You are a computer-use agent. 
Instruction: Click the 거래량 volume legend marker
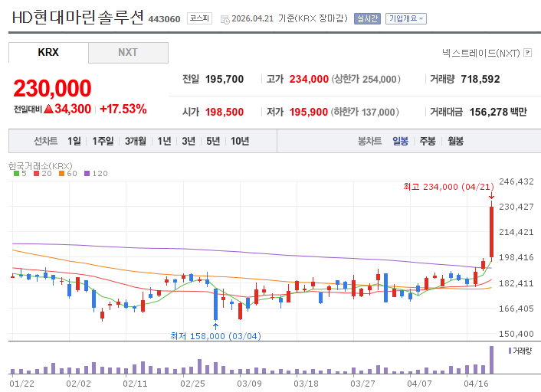pyautogui.click(x=510, y=351)
